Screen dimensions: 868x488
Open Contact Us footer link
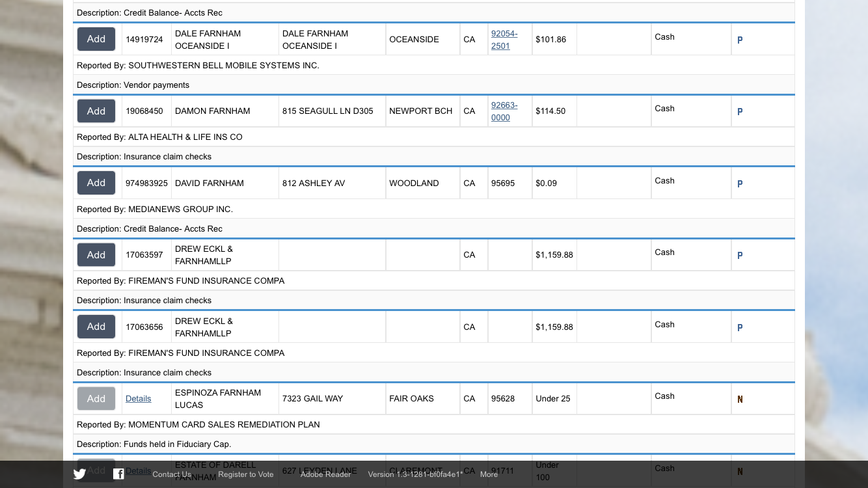point(172,474)
